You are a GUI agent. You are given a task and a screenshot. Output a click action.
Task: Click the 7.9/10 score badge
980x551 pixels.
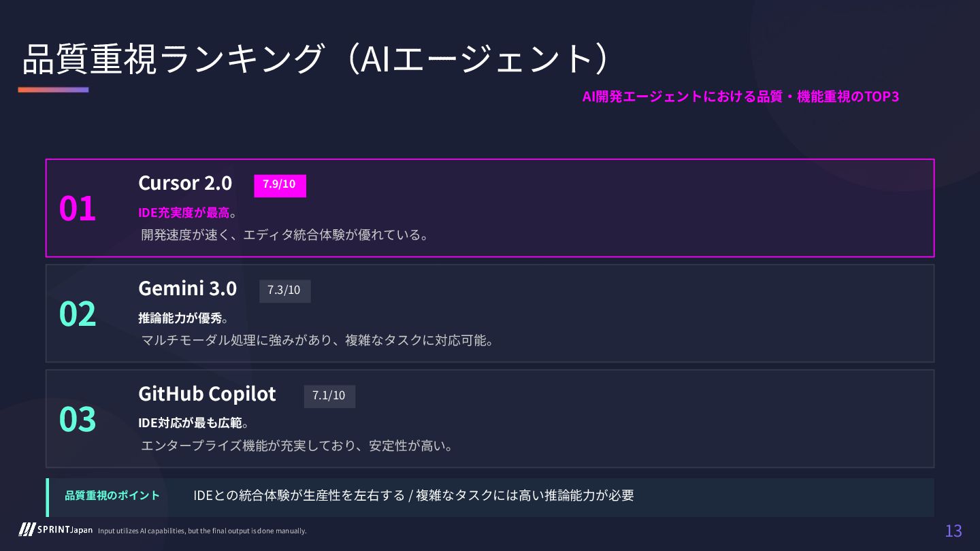[280, 185]
